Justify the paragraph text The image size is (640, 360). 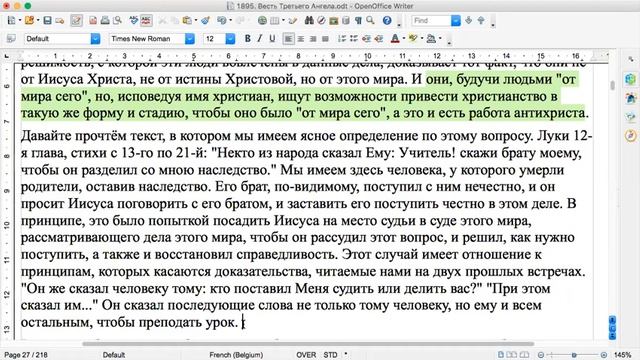tap(325, 39)
